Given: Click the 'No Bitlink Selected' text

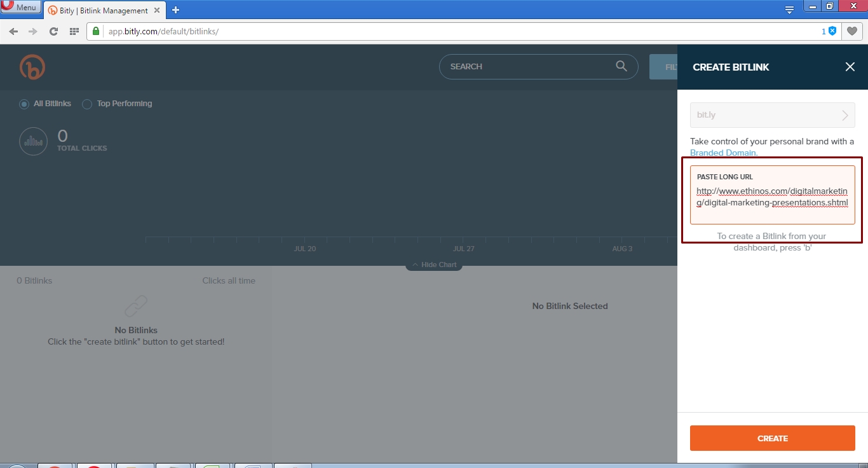Looking at the screenshot, I should (x=570, y=306).
